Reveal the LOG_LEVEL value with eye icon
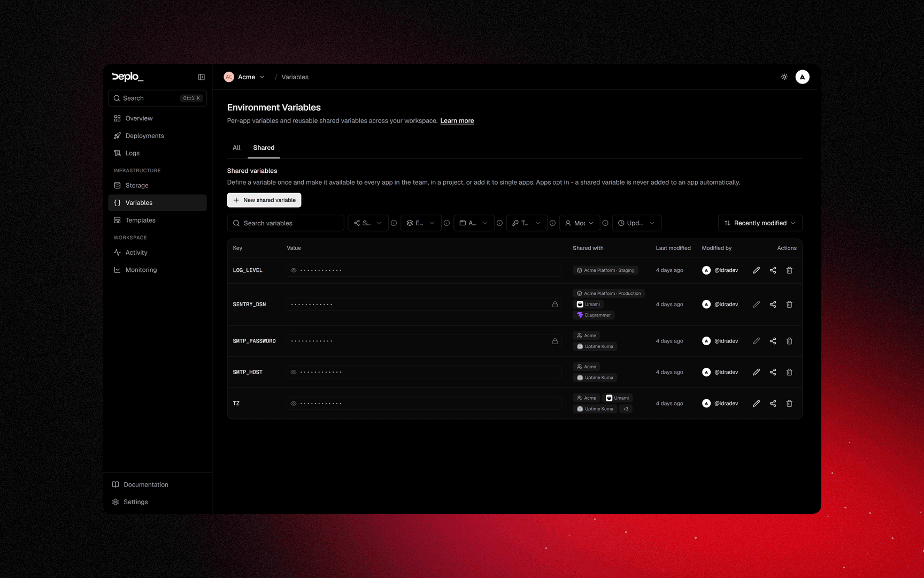This screenshot has width=924, height=578. [x=294, y=270]
